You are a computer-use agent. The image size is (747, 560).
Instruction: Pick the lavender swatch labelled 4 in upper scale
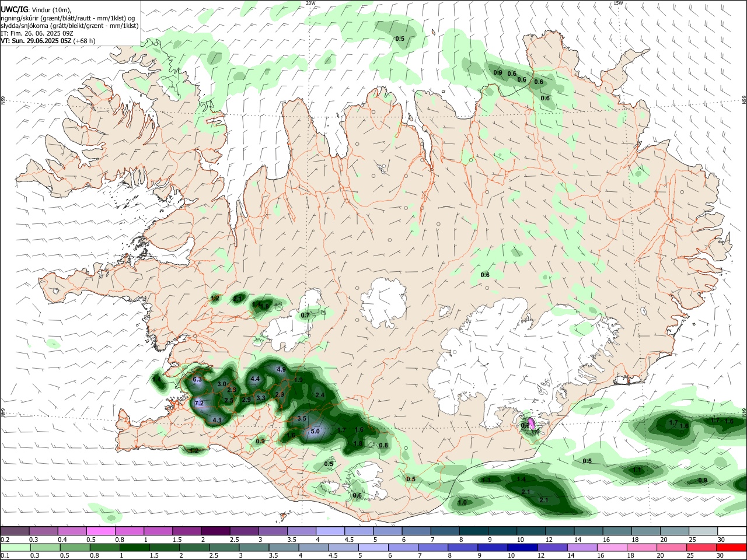(330, 531)
